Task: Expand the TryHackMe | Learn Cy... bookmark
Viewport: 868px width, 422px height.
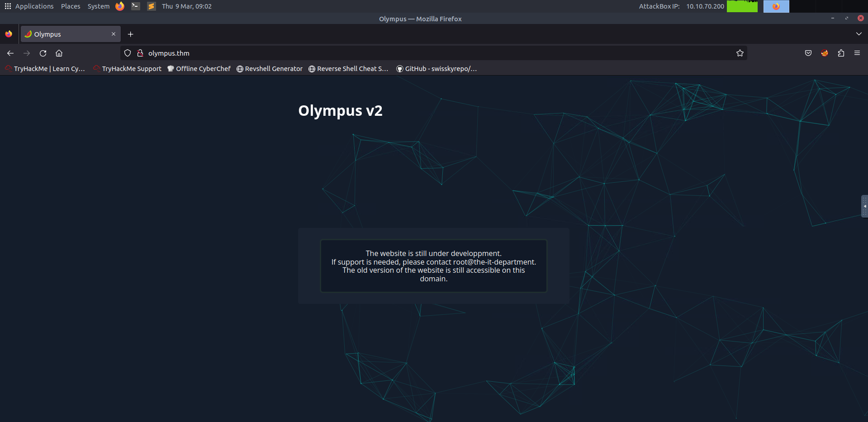Action: [45, 68]
